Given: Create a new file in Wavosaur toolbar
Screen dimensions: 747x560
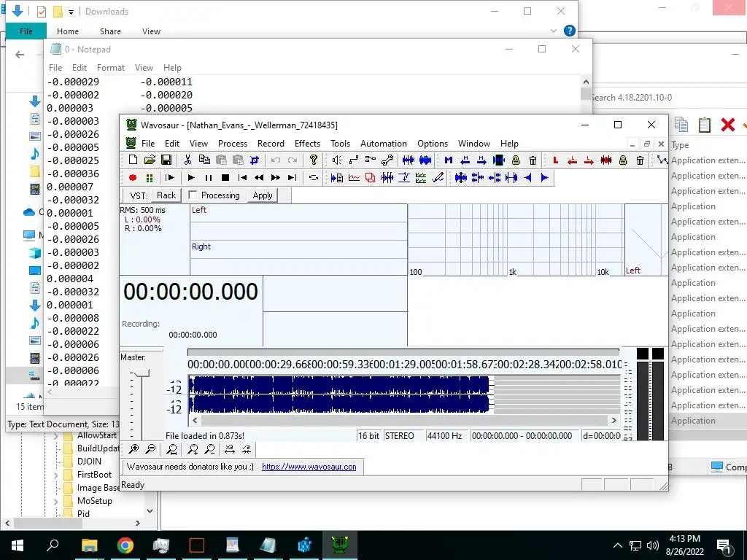Looking at the screenshot, I should (133, 160).
